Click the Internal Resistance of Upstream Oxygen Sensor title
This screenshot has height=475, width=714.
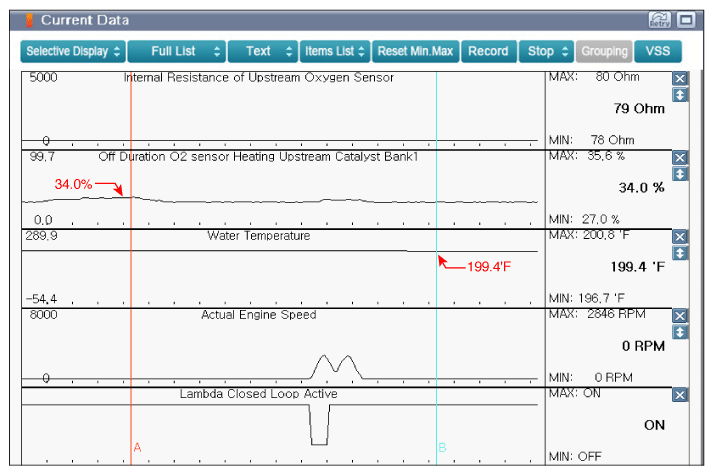[x=259, y=77]
